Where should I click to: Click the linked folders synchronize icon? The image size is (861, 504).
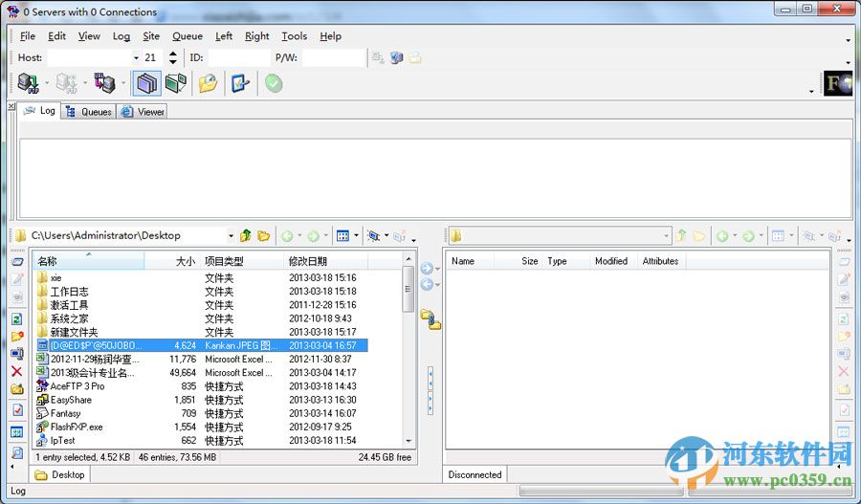pos(430,319)
